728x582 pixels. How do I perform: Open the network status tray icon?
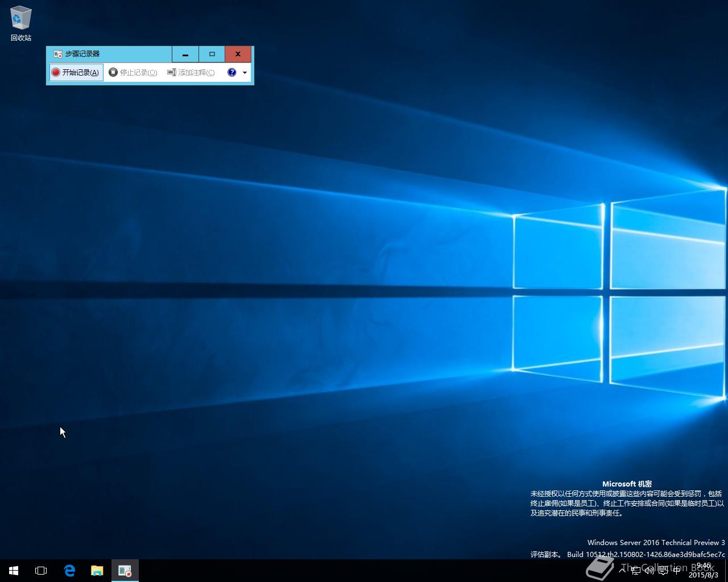[636, 571]
